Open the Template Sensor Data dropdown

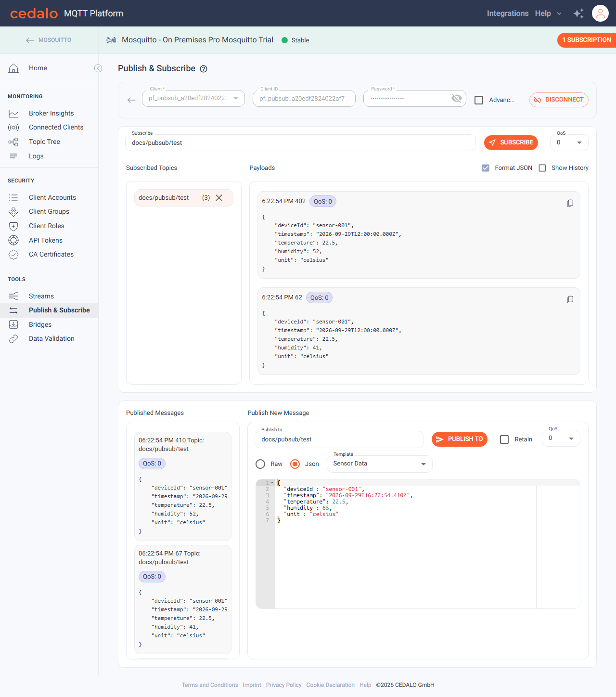pos(380,464)
